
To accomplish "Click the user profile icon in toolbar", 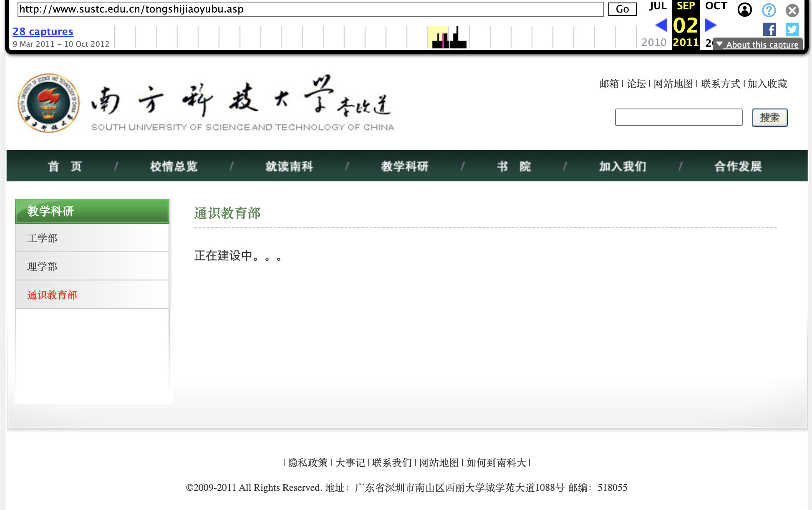I will click(744, 10).
